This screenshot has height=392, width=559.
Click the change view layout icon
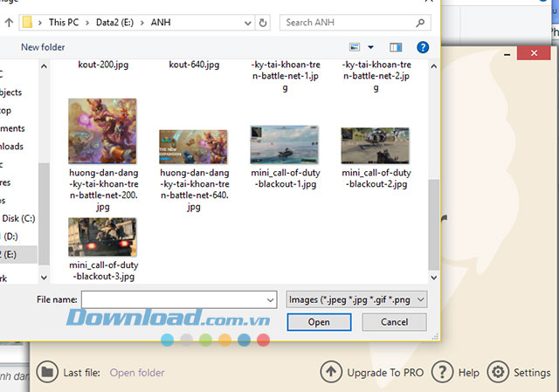pos(355,47)
